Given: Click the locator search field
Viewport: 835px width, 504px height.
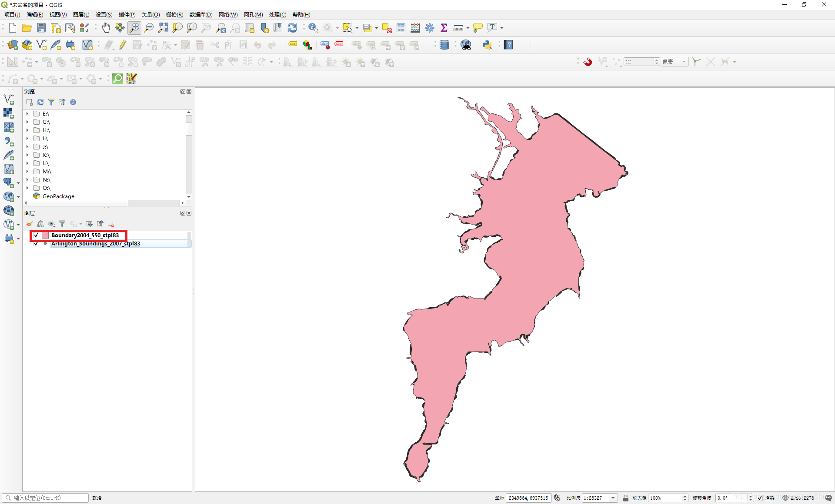Looking at the screenshot, I should pos(46,498).
